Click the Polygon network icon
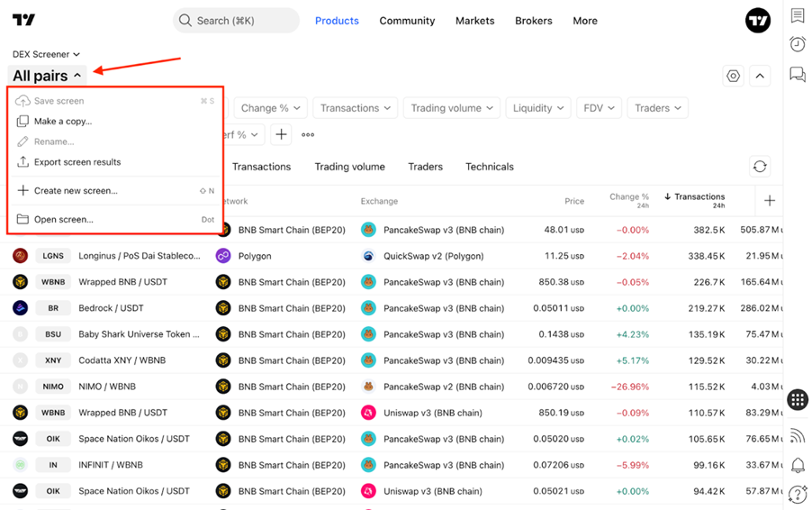Image resolution: width=812 pixels, height=510 pixels. point(223,256)
